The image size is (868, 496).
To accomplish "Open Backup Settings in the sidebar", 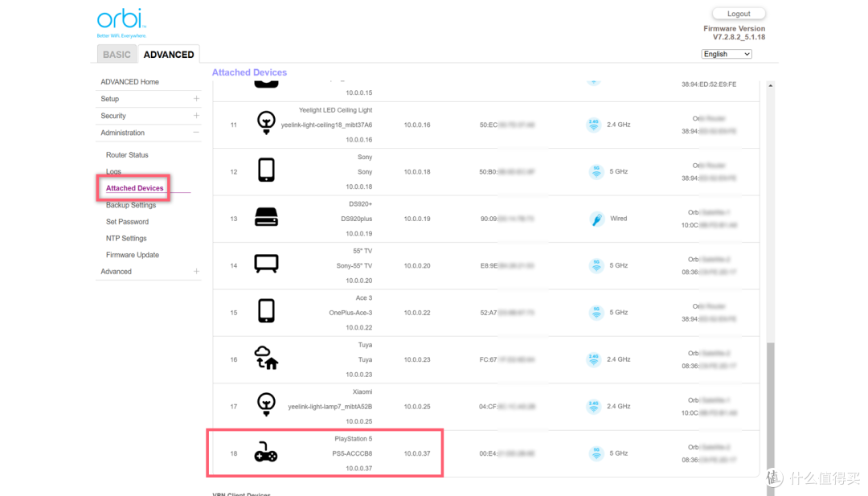I will [x=131, y=205].
